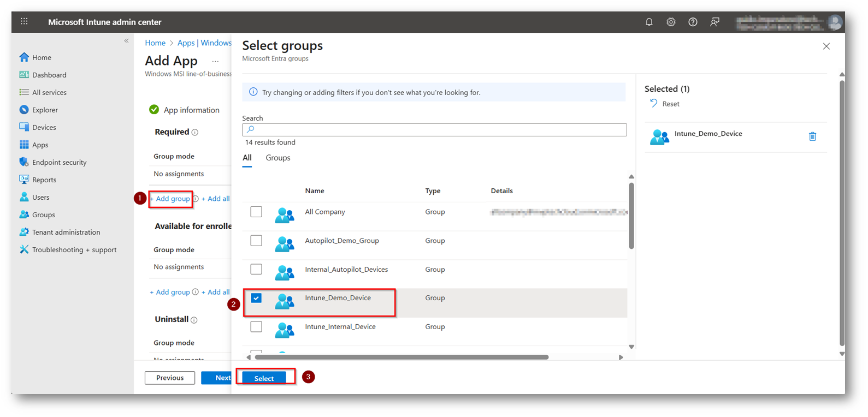
Task: Click the Reset link under Selected
Action: point(665,104)
